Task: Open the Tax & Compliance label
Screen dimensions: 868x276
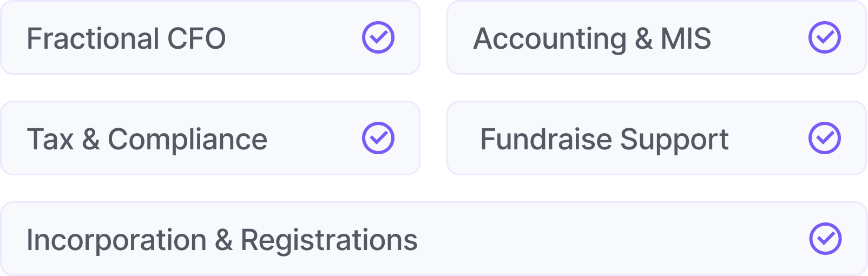Action: click(x=147, y=139)
